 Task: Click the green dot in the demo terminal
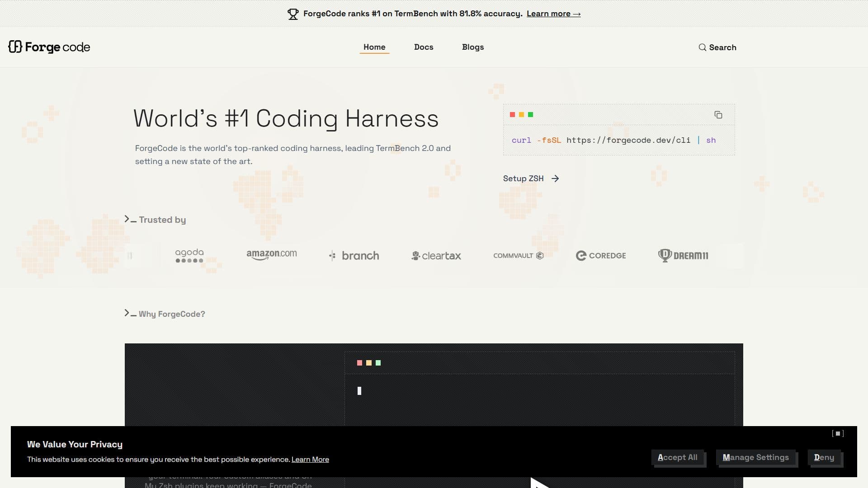click(x=378, y=363)
